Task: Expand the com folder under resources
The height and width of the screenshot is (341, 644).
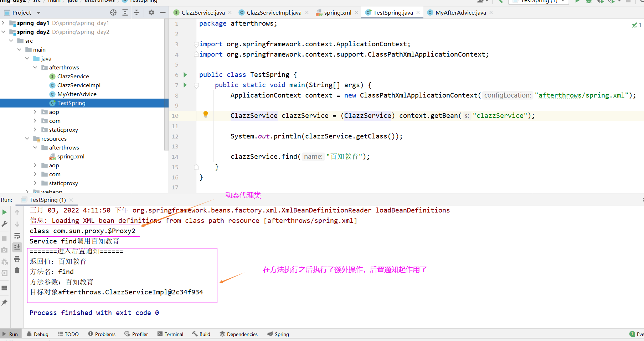Action: coord(35,174)
